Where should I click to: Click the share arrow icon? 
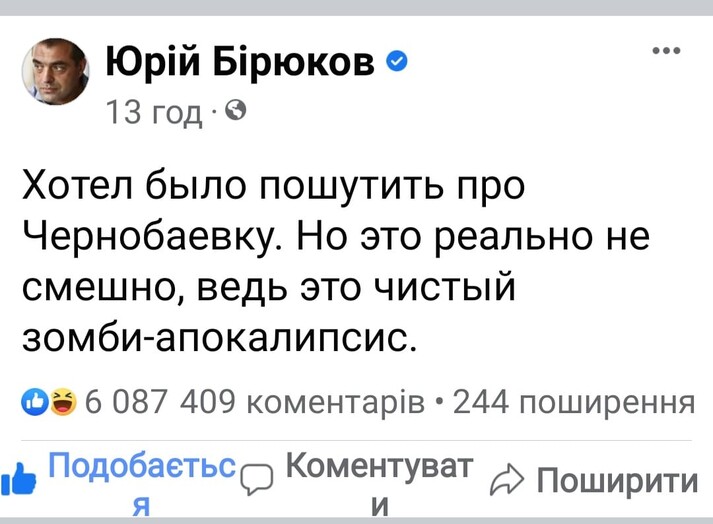coord(508,482)
